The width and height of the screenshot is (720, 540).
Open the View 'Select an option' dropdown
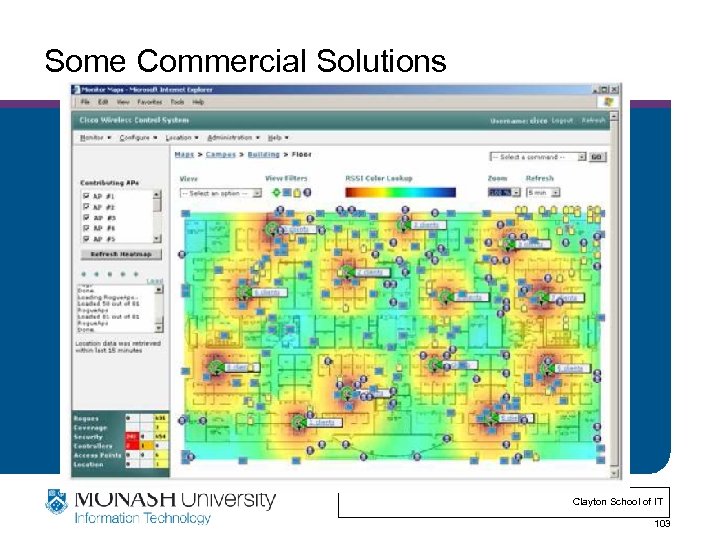(x=220, y=193)
